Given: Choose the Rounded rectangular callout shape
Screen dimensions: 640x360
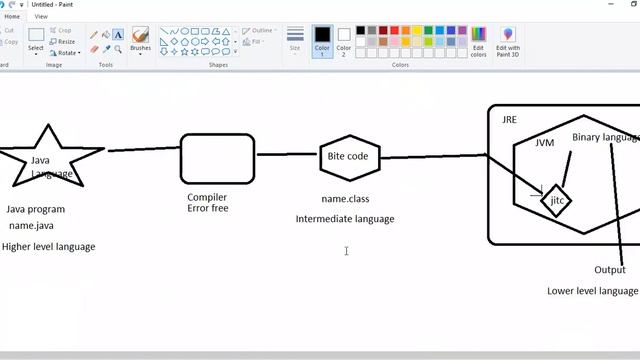Looking at the screenshot, I should 205,52.
